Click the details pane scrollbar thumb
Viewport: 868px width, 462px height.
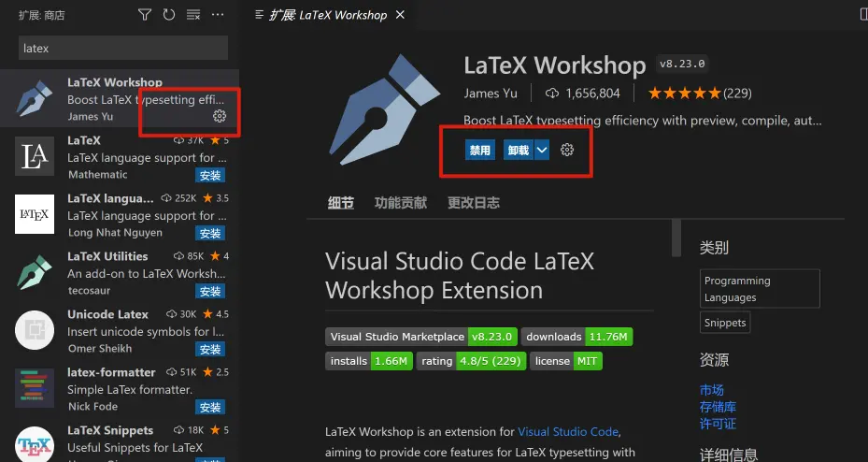tap(676, 238)
